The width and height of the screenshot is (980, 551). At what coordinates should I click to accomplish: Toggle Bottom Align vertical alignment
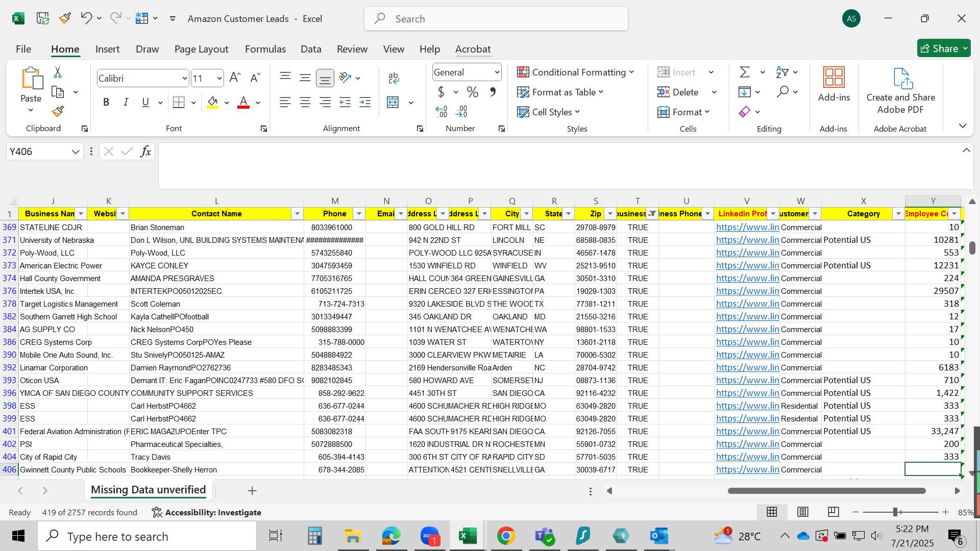(x=325, y=78)
